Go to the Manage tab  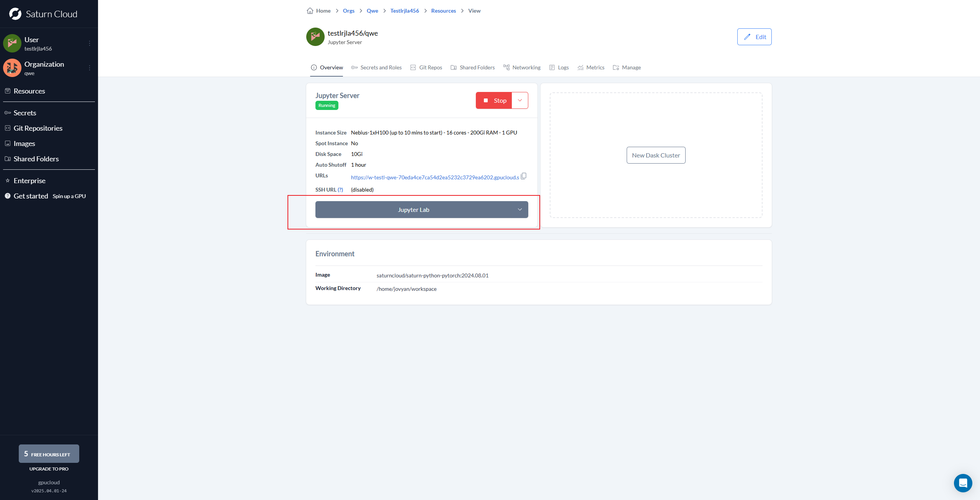tap(627, 67)
